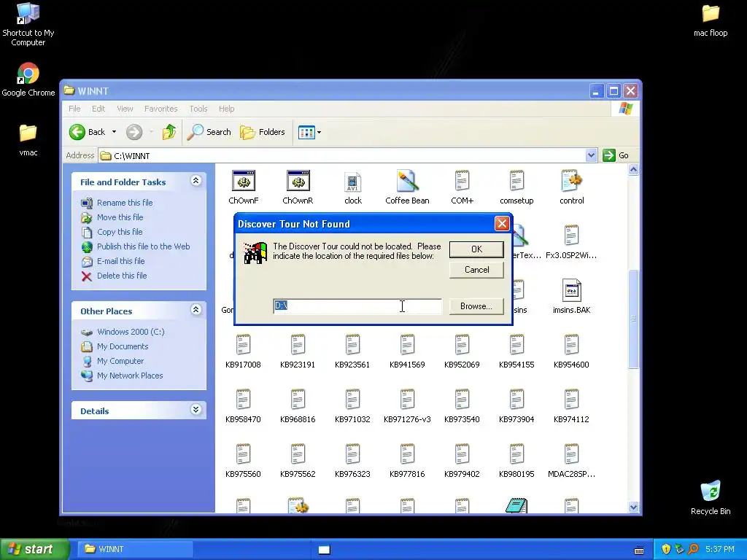Click the file list scrollbar down arrow
Viewport: 747px width, 560px height.
tap(633, 507)
